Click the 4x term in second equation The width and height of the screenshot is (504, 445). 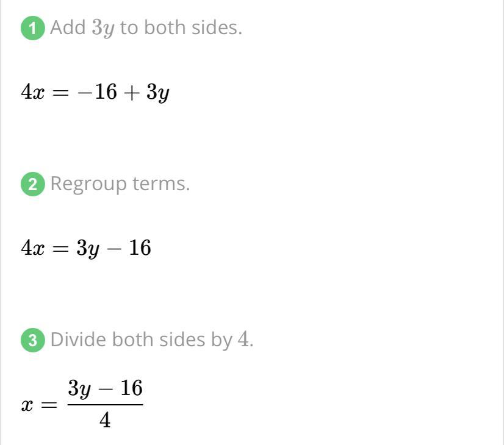click(32, 248)
